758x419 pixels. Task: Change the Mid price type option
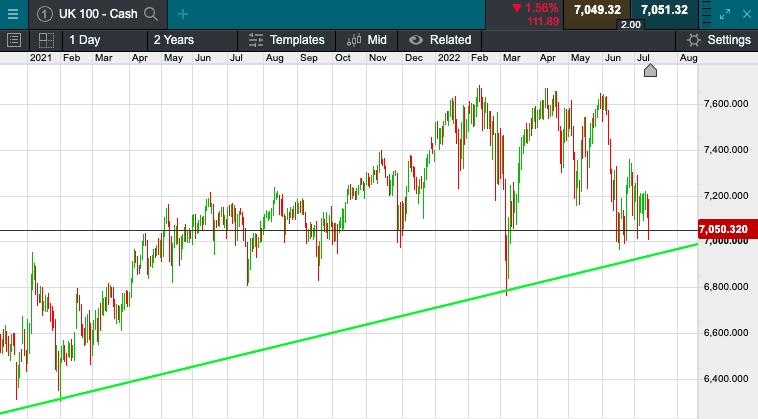click(x=366, y=40)
